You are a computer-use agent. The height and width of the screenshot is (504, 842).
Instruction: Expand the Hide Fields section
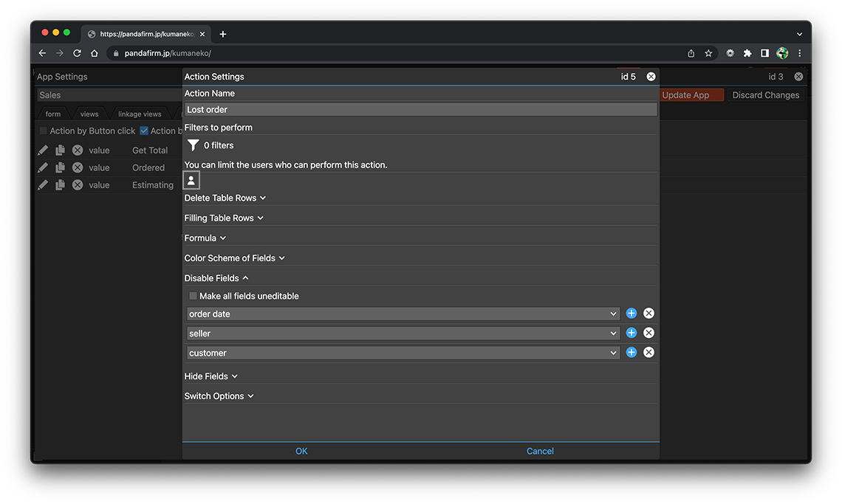[x=211, y=376]
